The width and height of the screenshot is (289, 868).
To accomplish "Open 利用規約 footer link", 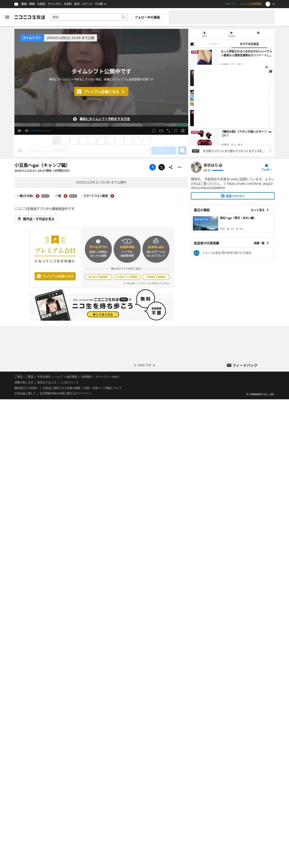I will (x=86, y=377).
